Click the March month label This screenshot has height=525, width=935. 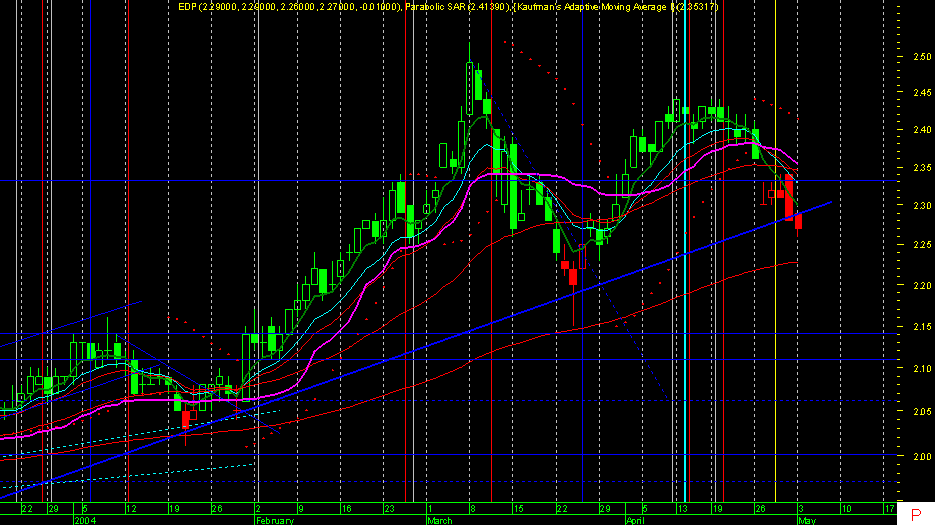pyautogui.click(x=440, y=520)
